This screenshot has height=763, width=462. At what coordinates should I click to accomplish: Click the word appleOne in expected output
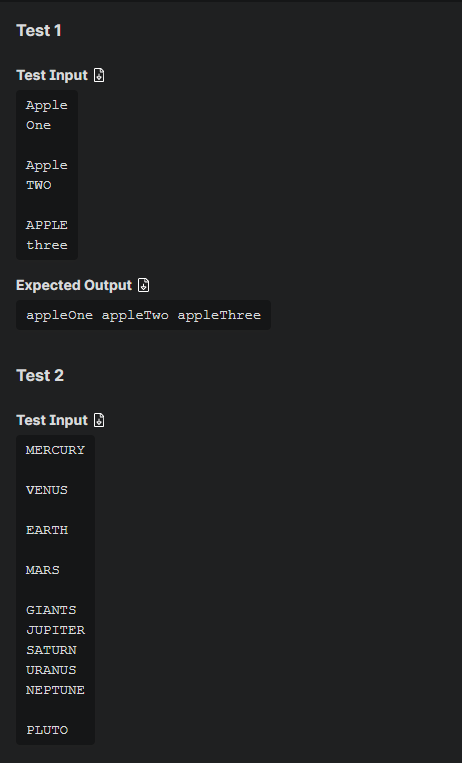pos(59,315)
